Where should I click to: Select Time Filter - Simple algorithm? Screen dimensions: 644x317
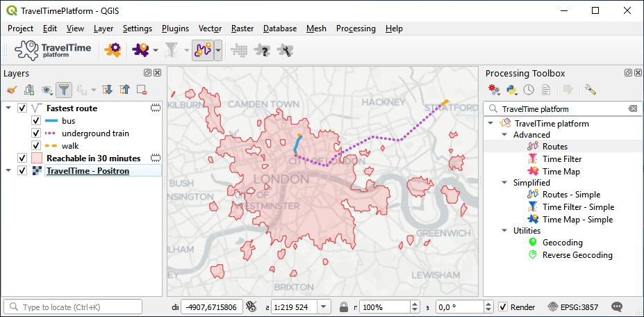click(x=578, y=207)
